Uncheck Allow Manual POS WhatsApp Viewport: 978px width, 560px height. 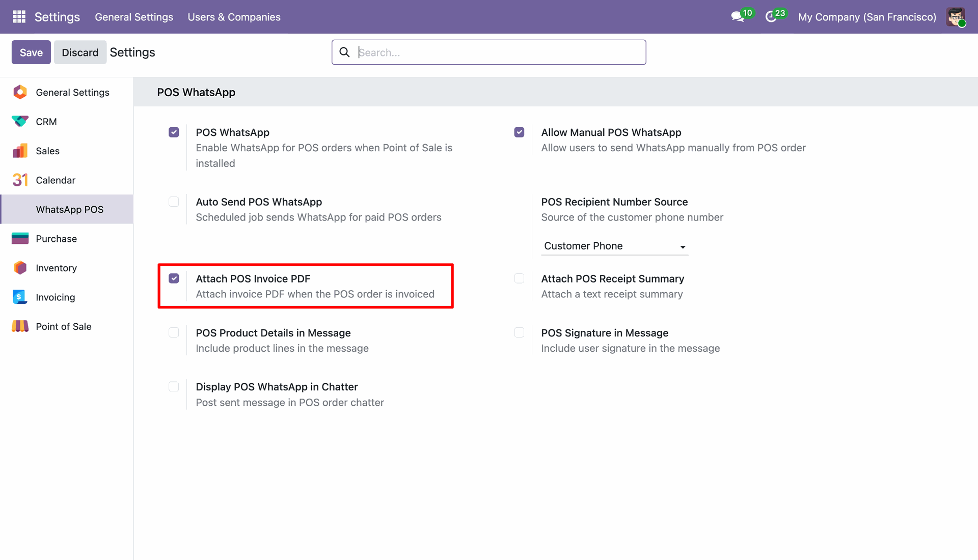click(519, 132)
